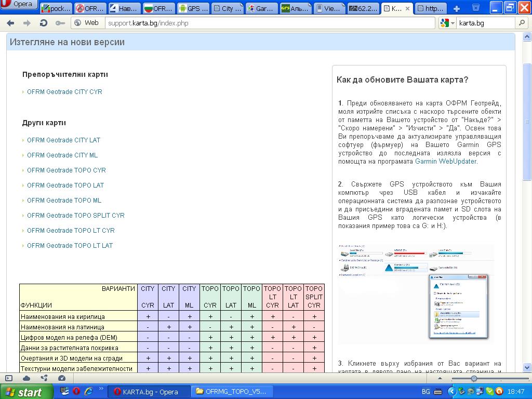Follow the Garmin WebUpdater link
Image resolution: width=532 pixels, height=399 pixels.
[445, 162]
